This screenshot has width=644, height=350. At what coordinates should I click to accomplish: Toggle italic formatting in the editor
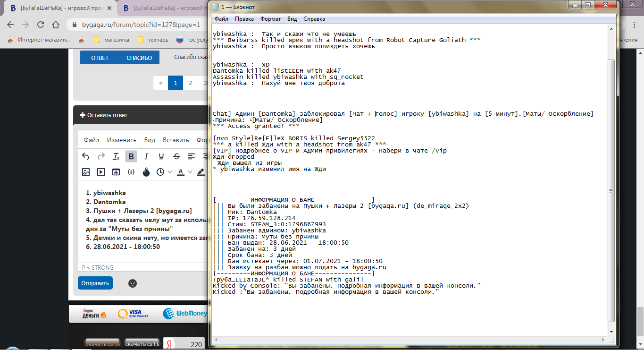[146, 156]
